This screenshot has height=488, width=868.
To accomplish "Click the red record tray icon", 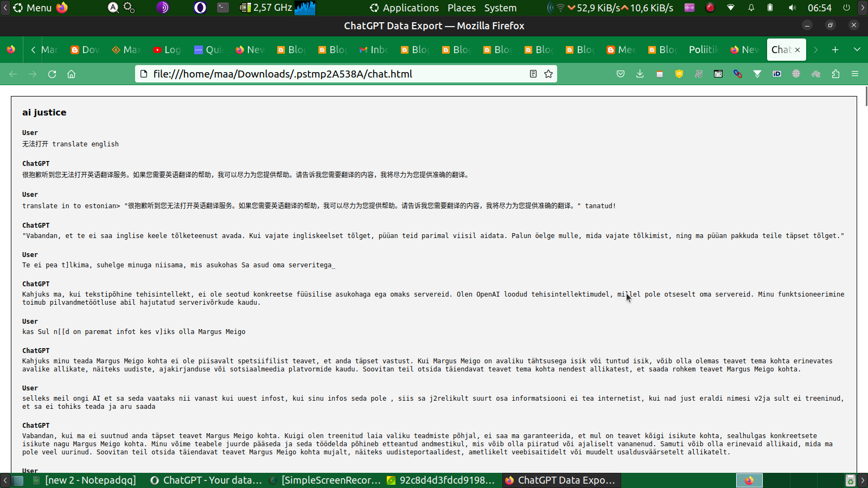I will [710, 8].
